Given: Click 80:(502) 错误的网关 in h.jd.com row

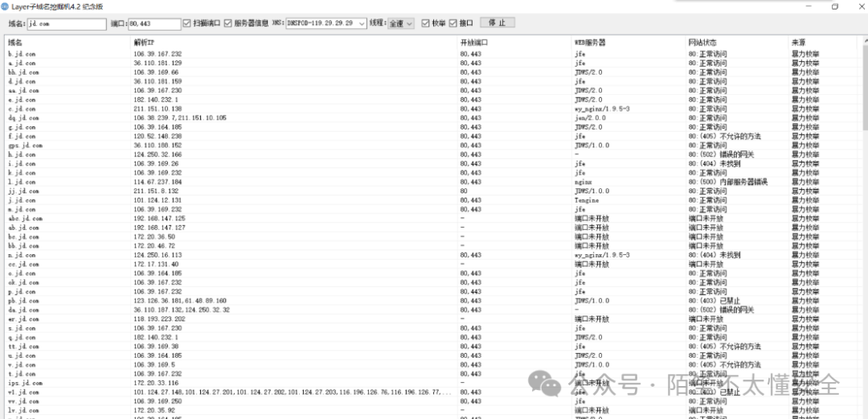Looking at the screenshot, I should (721, 154).
